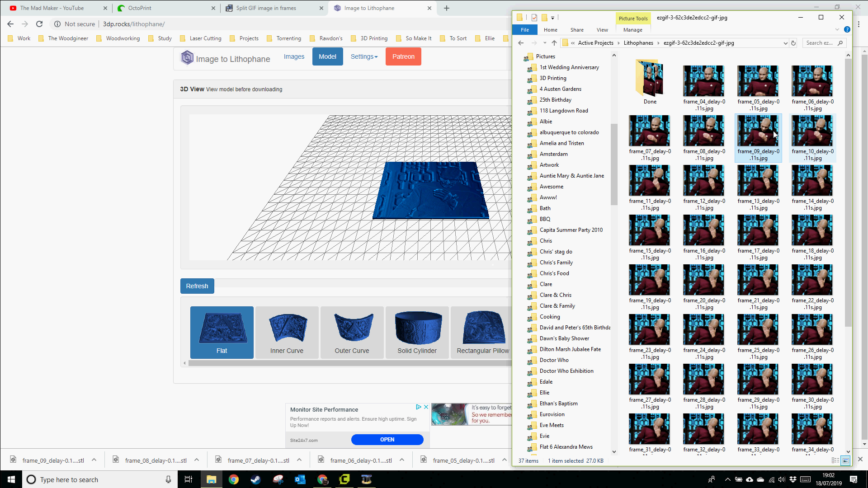Click the Model tab in lithophane tool
Viewport: 868px width, 488px height.
point(327,56)
